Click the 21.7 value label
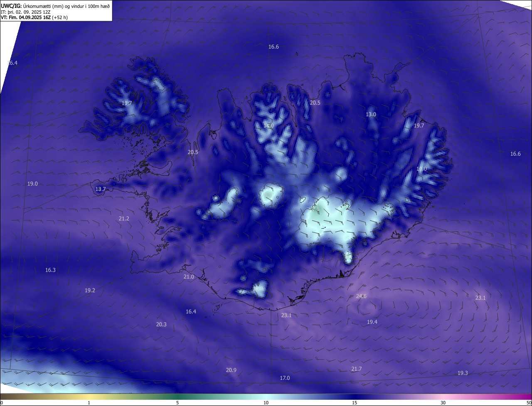Image resolution: width=532 pixels, height=406 pixels. [356, 369]
